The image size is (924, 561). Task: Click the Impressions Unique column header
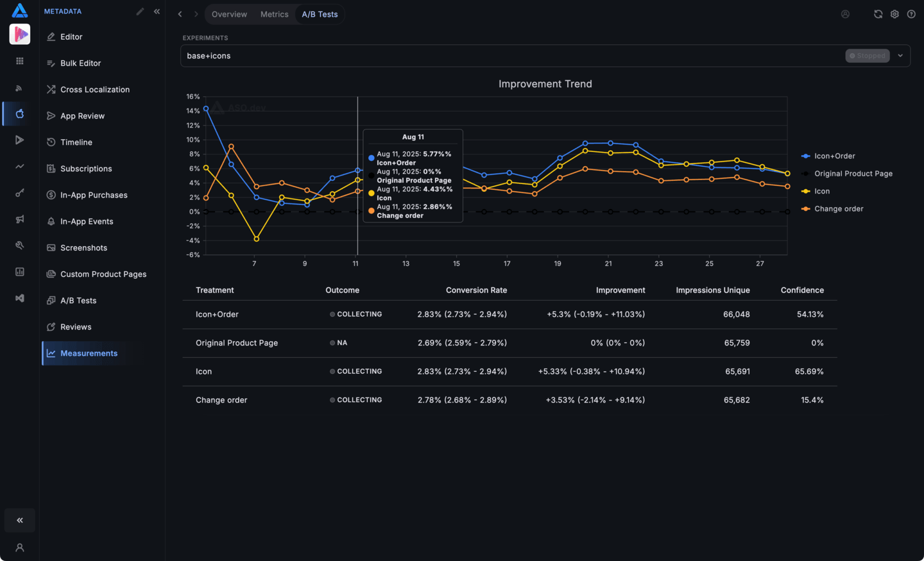pos(713,290)
